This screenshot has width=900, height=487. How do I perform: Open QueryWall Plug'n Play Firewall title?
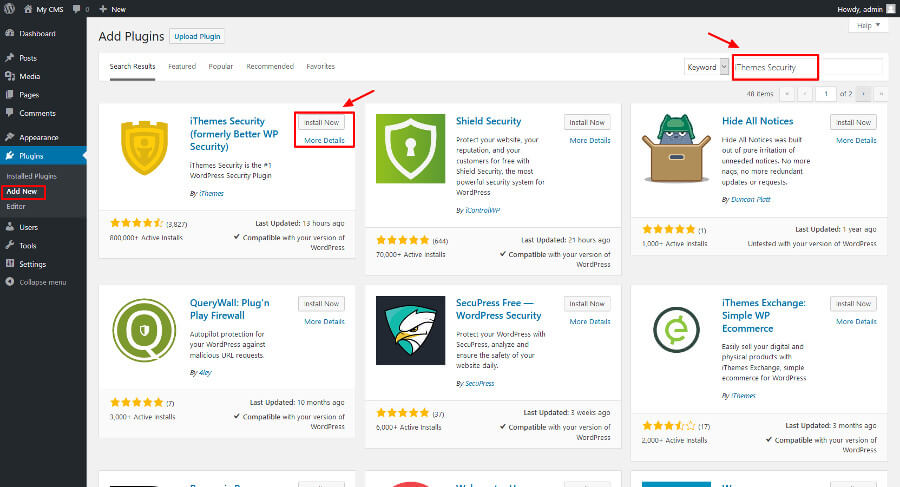tap(230, 309)
